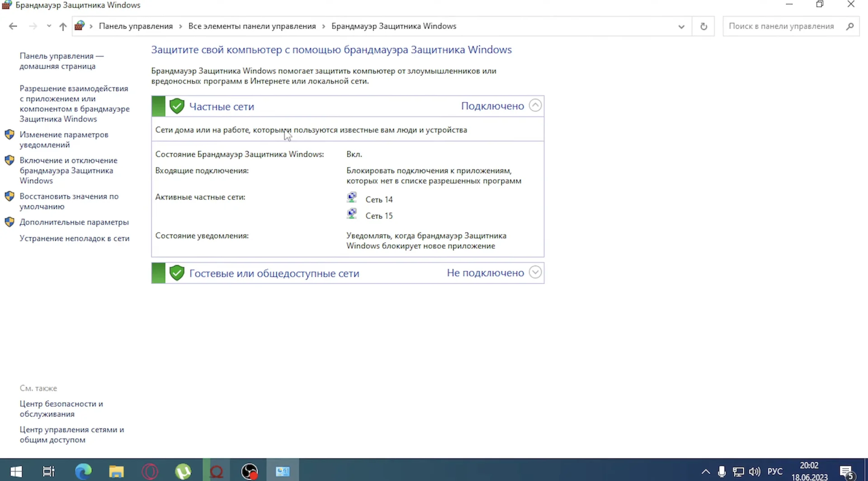The image size is (868, 481).
Task: Open 'Центр безопасности и обслуживания' link
Action: (61, 409)
